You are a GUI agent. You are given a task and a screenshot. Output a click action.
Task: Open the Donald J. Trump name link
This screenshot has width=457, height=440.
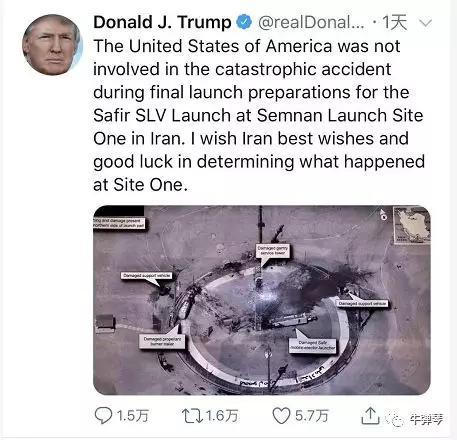162,22
